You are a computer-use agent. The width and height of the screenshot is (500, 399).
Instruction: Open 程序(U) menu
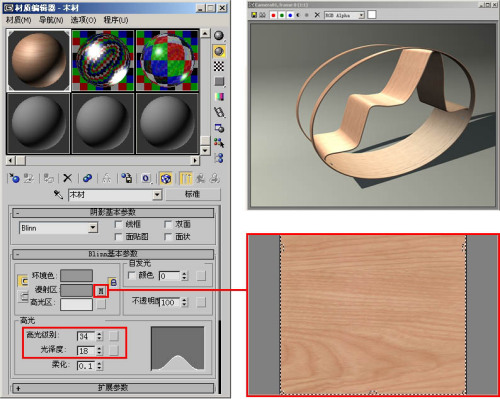[116, 20]
